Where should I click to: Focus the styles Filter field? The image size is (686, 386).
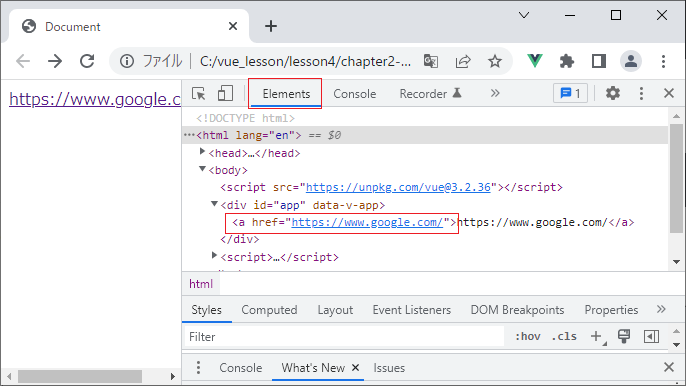click(x=344, y=337)
